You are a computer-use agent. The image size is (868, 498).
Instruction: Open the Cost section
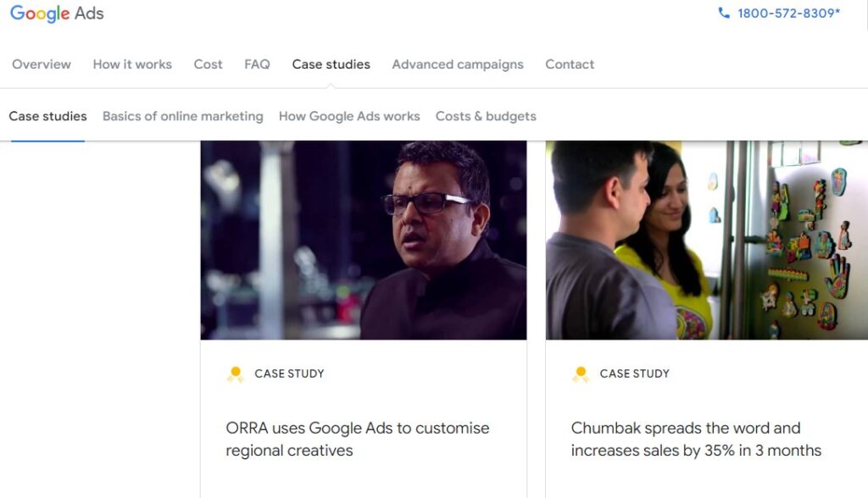208,64
